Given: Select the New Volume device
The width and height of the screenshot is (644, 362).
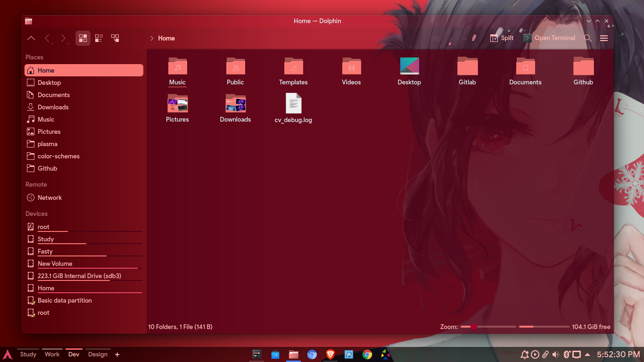Looking at the screenshot, I should click(84, 263).
